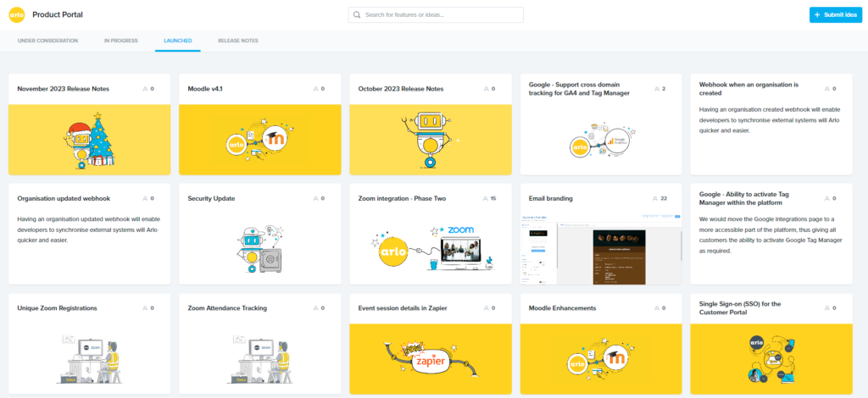Select the Launched tab

[x=178, y=41]
